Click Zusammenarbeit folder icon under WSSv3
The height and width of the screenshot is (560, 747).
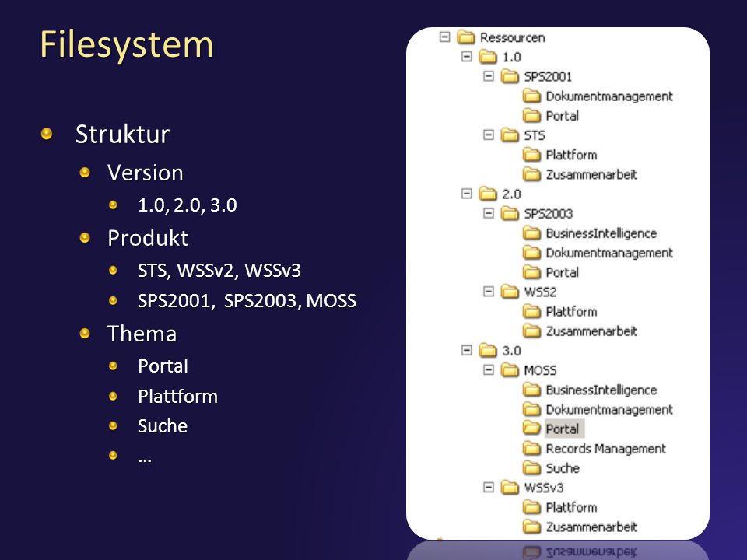pyautogui.click(x=531, y=527)
